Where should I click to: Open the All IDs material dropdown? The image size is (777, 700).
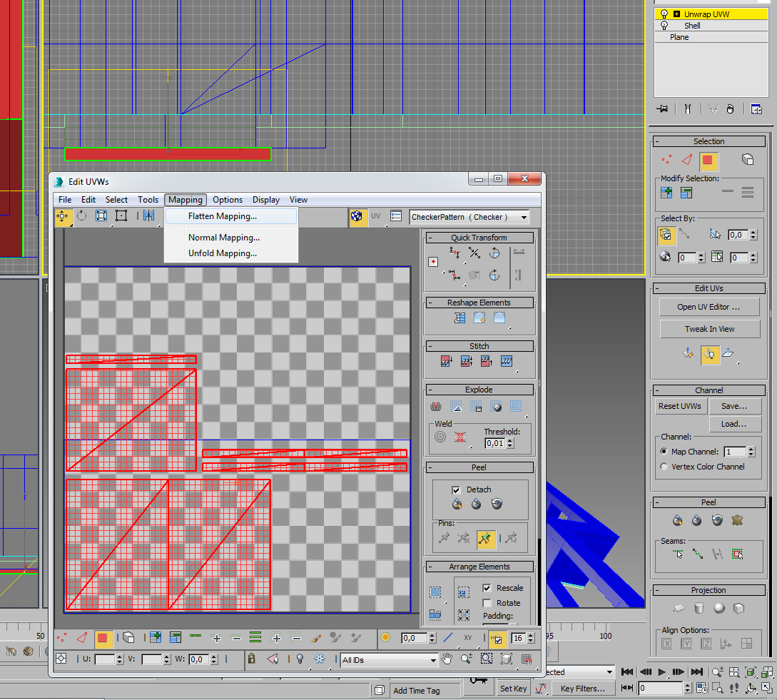[x=432, y=660]
